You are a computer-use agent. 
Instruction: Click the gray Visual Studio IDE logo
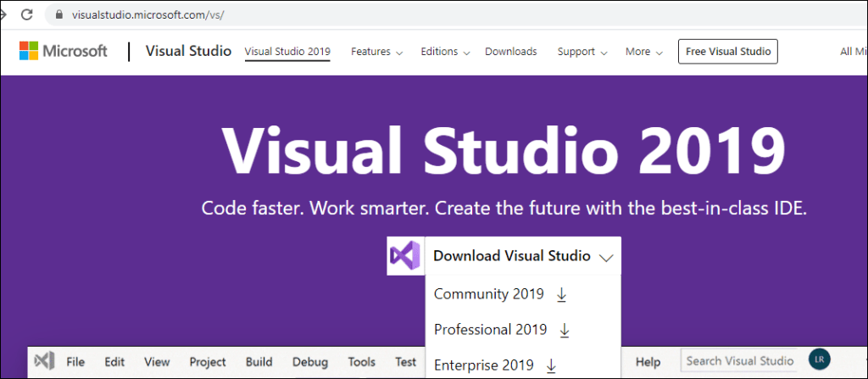[45, 362]
